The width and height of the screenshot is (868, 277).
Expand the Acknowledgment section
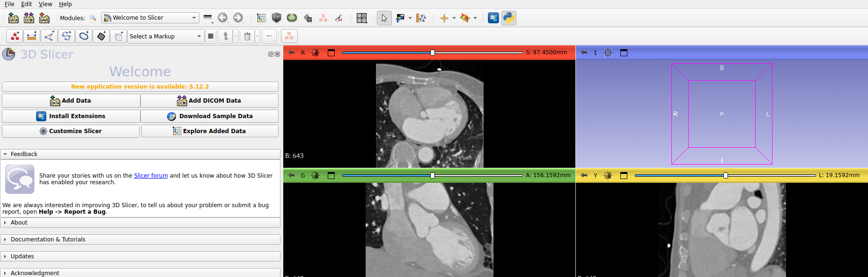coord(140,273)
